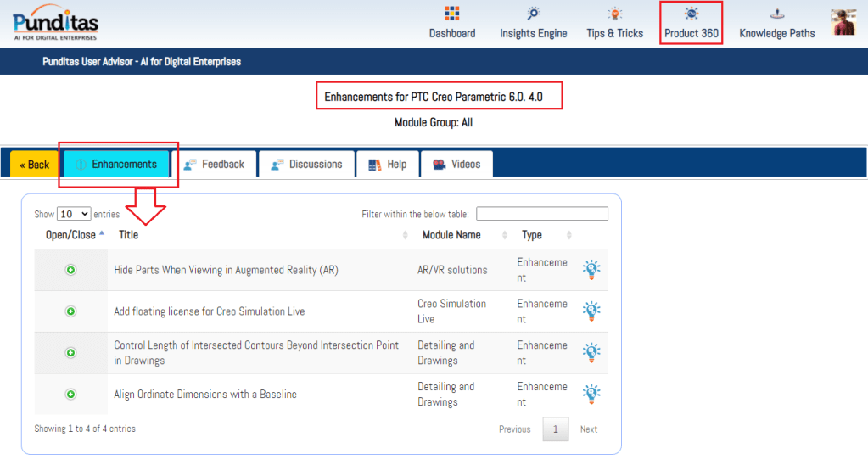Focus the table filter text field
This screenshot has width=868, height=465.
541,214
